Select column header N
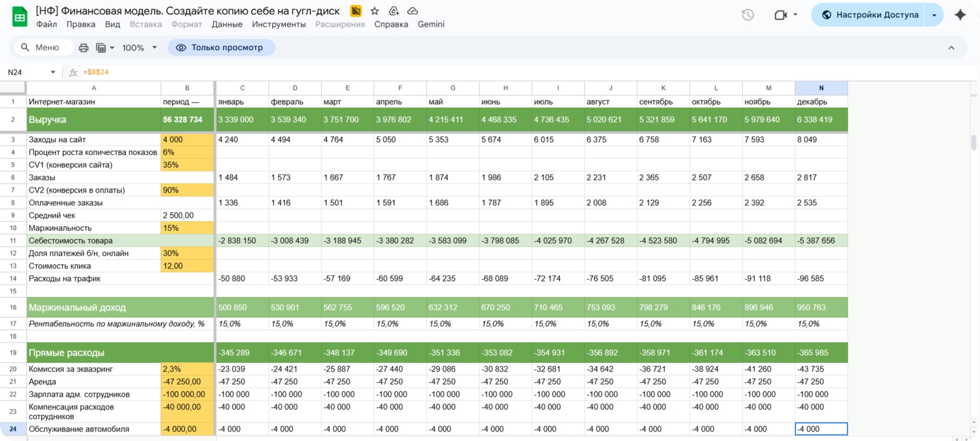This screenshot has width=980, height=441. pos(821,88)
